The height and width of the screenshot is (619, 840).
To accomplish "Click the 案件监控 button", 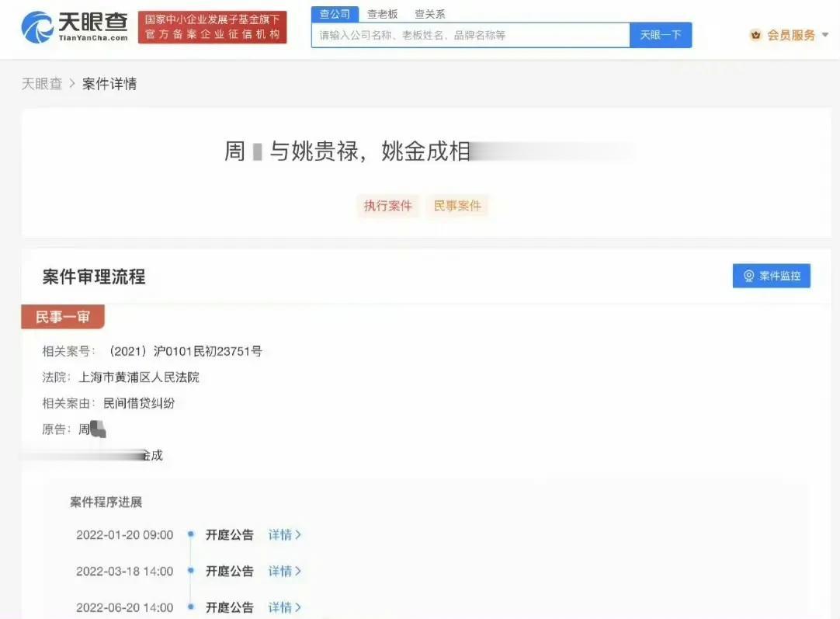I will coord(772,276).
